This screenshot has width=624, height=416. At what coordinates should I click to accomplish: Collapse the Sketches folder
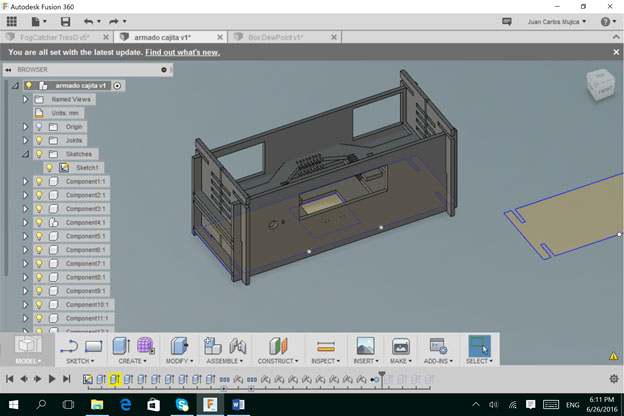point(25,154)
